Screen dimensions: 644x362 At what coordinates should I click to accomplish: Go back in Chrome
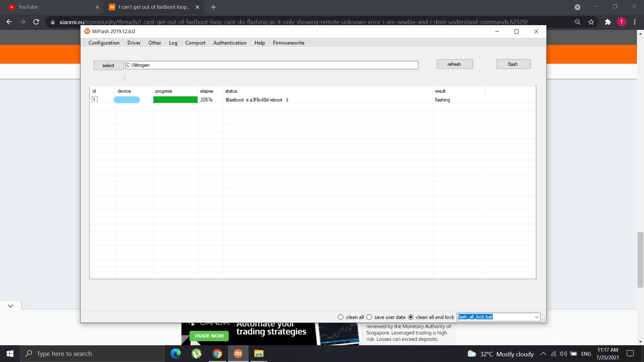point(9,22)
